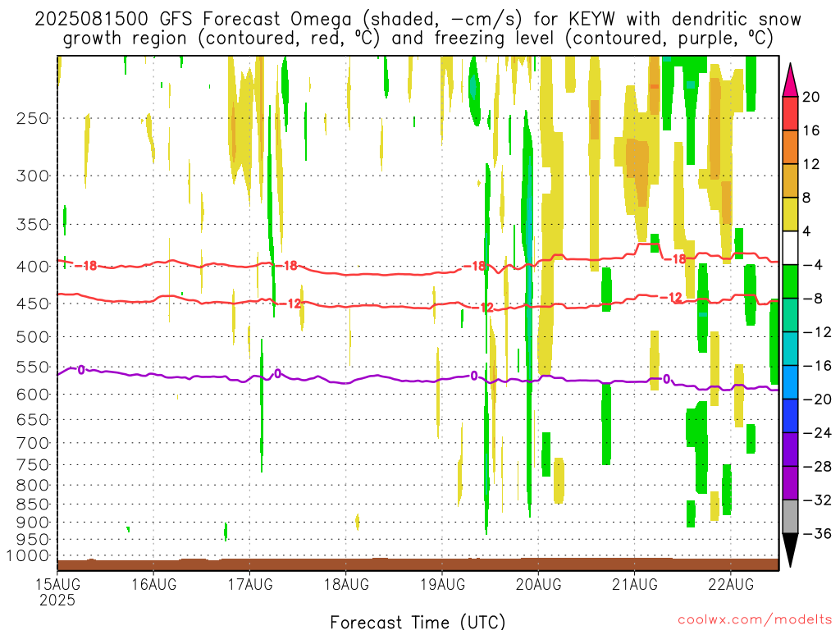
Task: Click the 600 pressure axis label
Action: pos(33,395)
